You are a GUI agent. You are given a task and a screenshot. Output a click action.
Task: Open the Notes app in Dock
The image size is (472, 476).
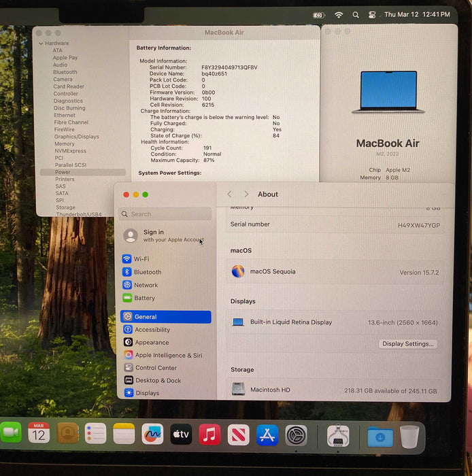click(x=124, y=434)
